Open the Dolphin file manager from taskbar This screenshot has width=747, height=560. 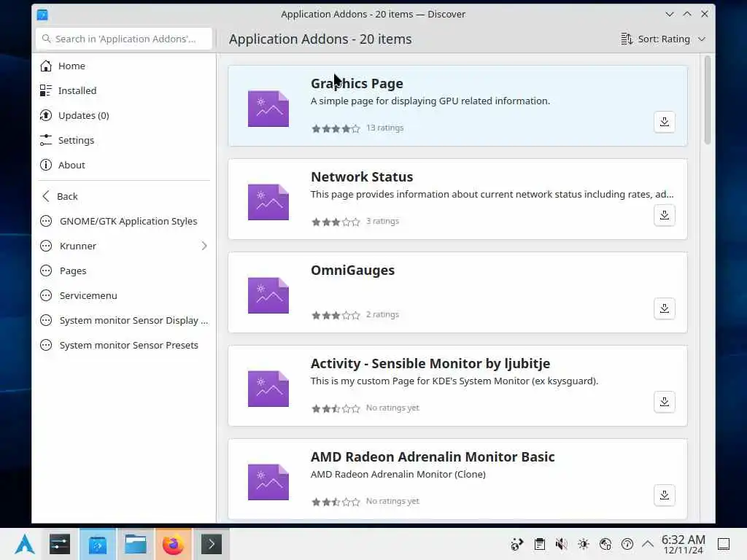(135, 544)
